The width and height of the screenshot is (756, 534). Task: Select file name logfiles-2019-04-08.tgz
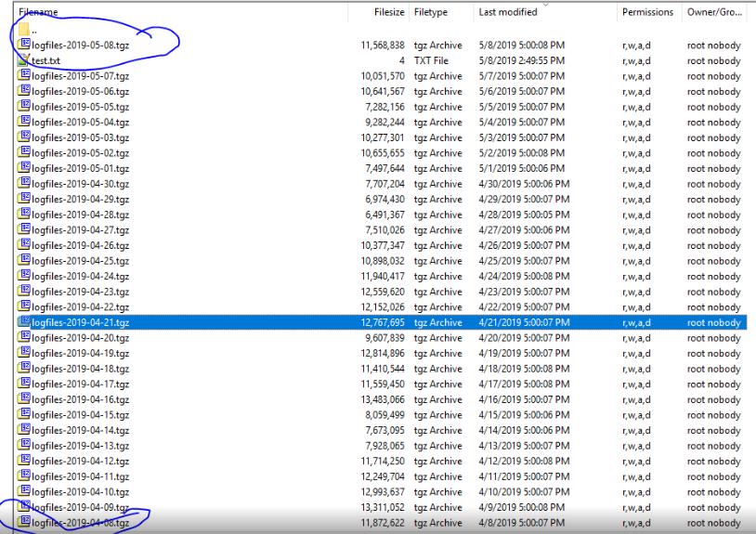click(x=81, y=523)
